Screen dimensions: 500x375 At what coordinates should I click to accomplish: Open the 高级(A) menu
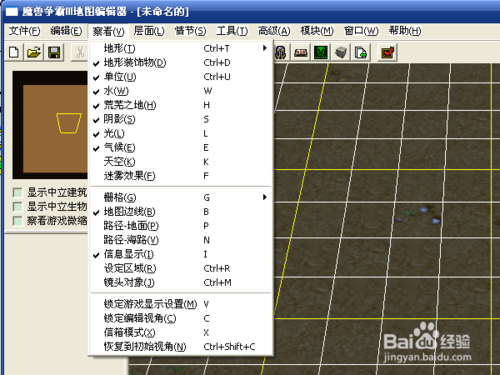274,31
